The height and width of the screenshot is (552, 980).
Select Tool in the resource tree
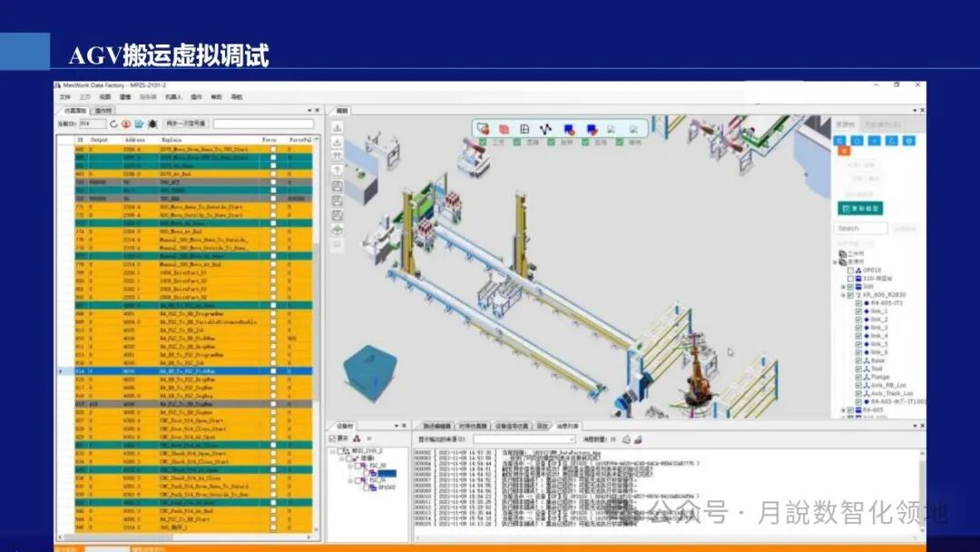(877, 369)
